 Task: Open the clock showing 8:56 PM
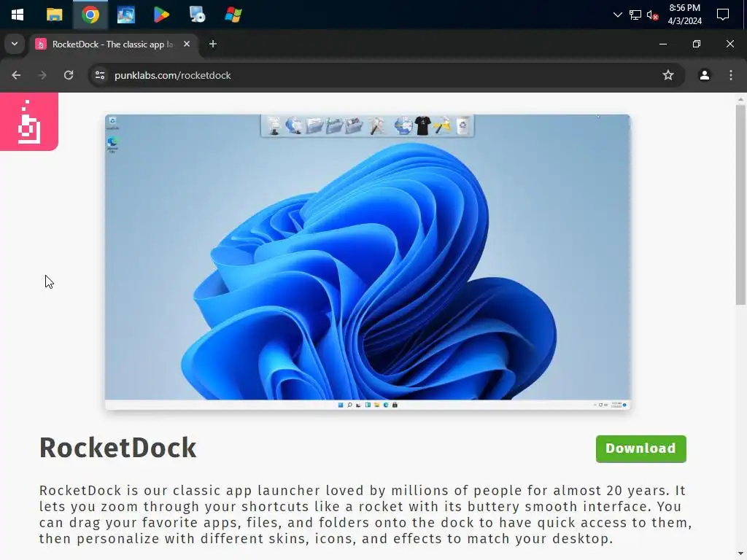click(x=684, y=15)
